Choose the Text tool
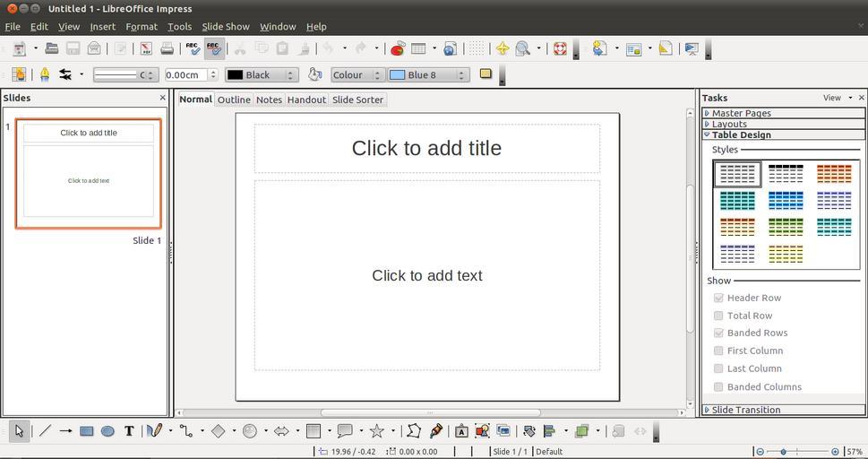This screenshot has height=459, width=868. click(129, 431)
